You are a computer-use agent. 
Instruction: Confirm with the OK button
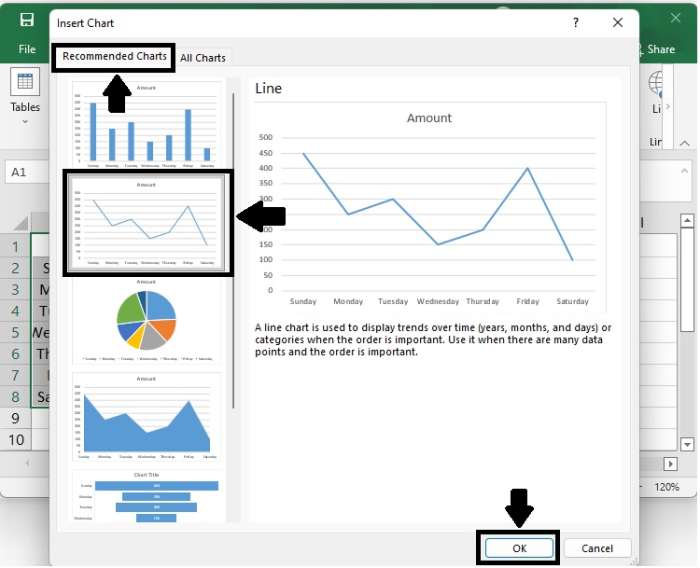(519, 548)
